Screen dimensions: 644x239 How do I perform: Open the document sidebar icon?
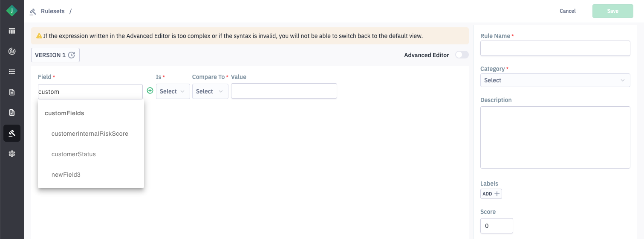coord(12,92)
